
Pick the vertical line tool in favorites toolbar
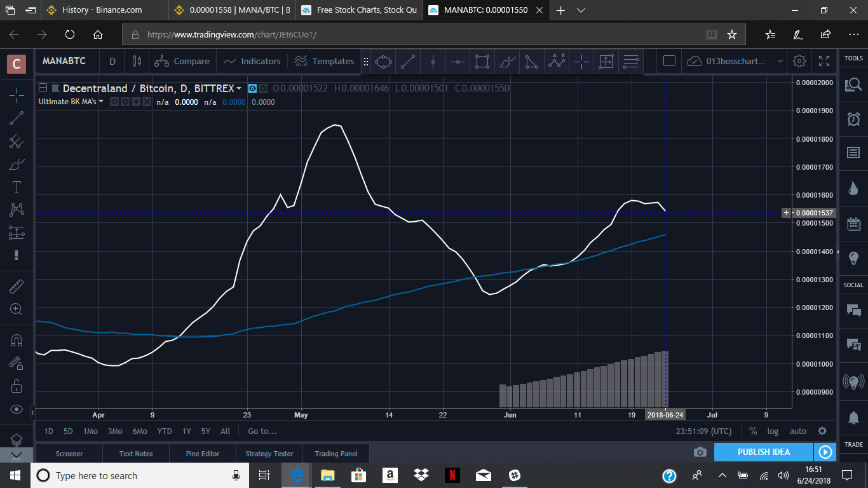click(433, 62)
